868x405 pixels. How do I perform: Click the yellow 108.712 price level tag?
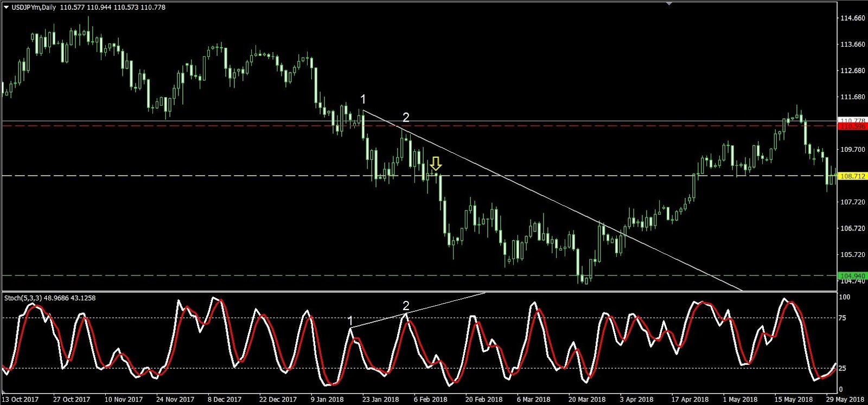pos(852,176)
